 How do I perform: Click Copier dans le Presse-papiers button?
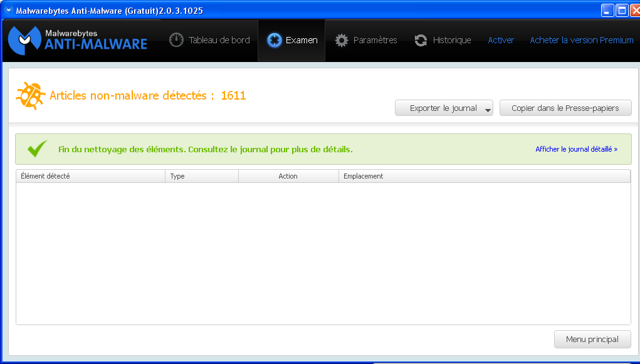[x=565, y=108]
